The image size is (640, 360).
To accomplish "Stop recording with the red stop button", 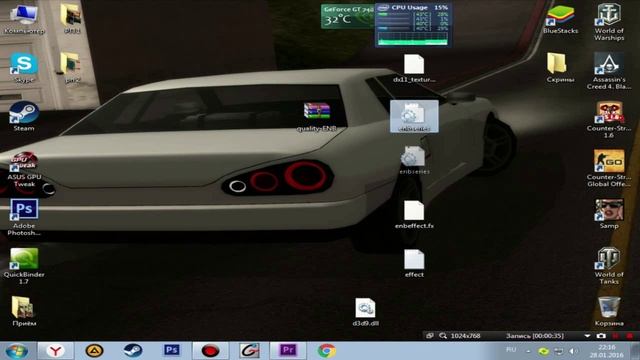I will tap(630, 336).
